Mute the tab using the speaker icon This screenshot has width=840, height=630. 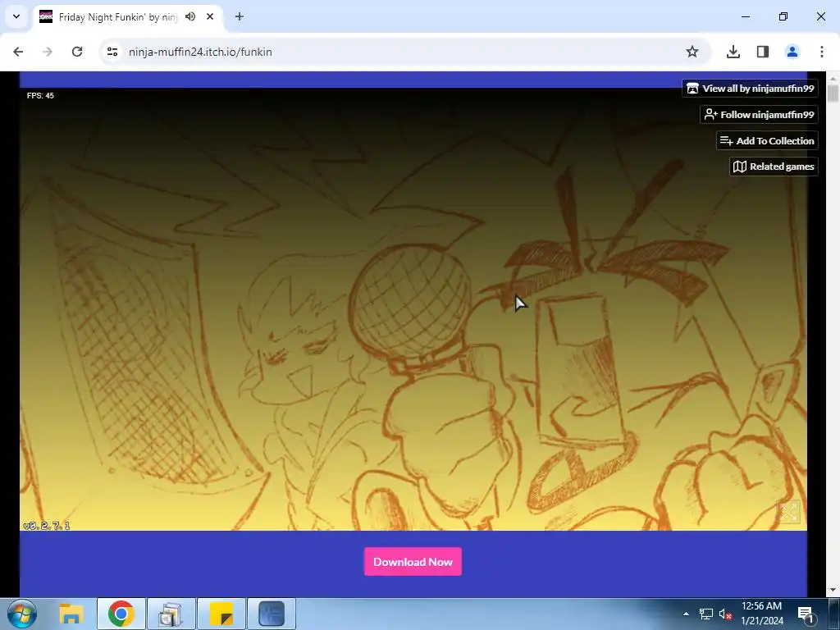pos(190,16)
